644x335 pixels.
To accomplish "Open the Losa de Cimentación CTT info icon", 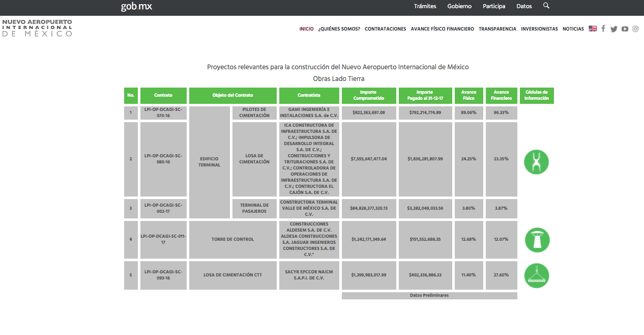I will click(537, 275).
